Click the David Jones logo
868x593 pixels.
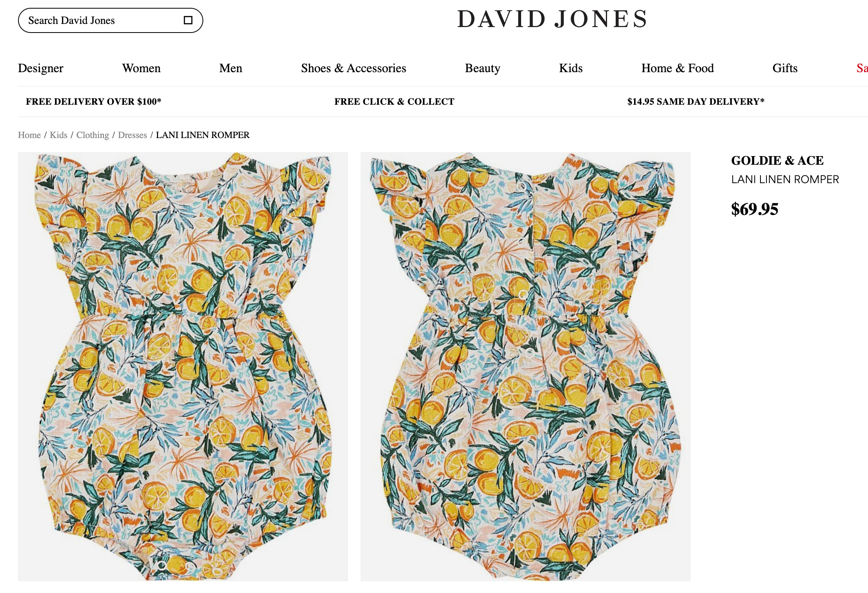click(x=552, y=19)
